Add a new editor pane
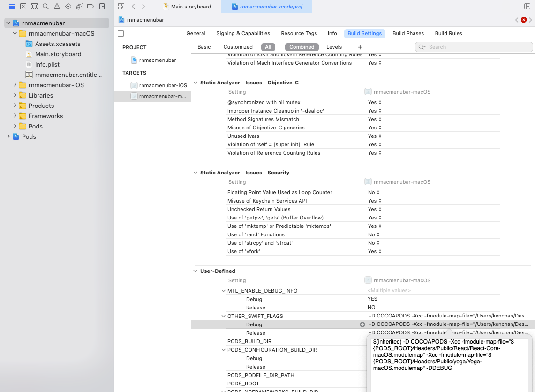Screen dimensions: 535x392 tap(527, 6)
